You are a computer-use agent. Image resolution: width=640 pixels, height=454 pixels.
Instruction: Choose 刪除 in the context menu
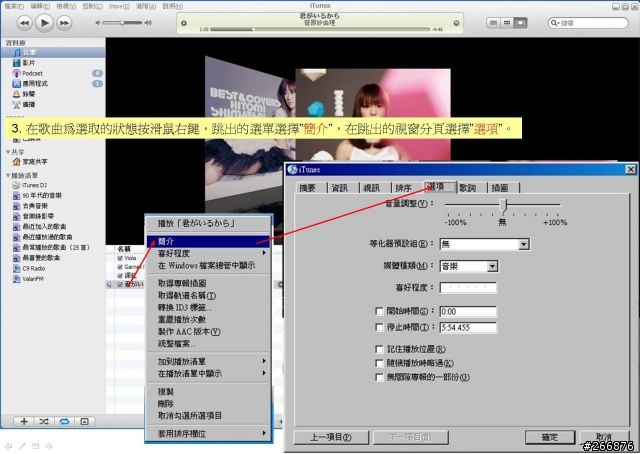[x=208, y=404]
